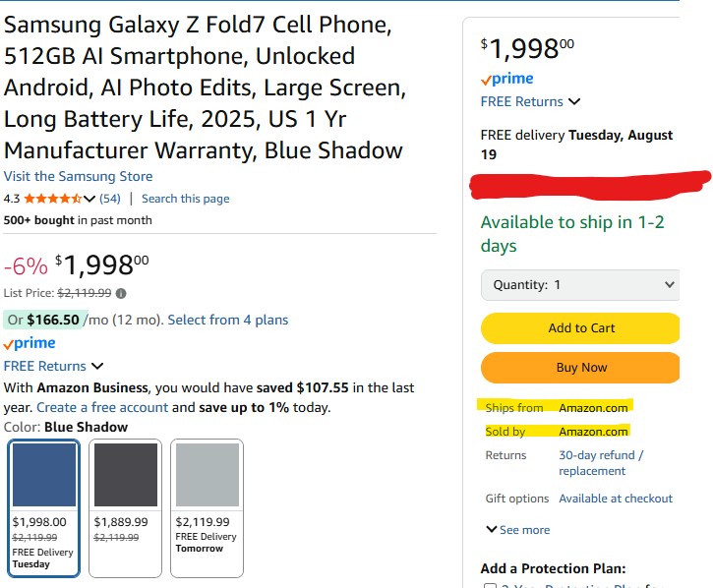Click the info icon beside List Price

click(121, 293)
